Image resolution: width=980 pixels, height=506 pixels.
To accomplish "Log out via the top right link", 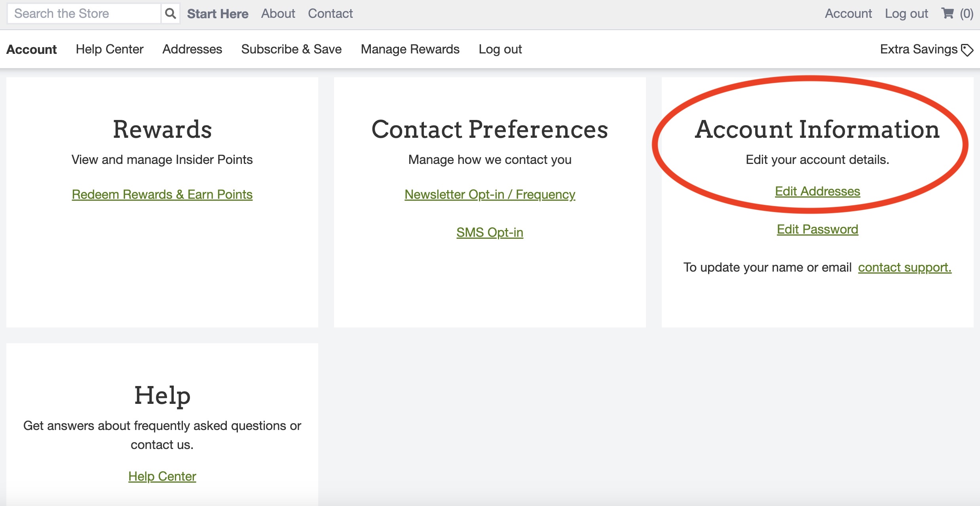I will pos(906,13).
